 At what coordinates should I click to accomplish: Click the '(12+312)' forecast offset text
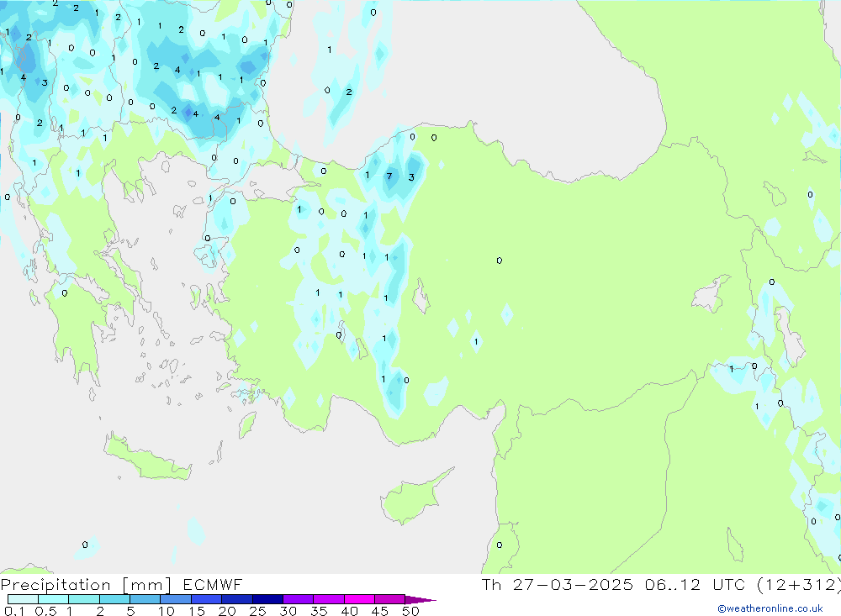pos(799,585)
